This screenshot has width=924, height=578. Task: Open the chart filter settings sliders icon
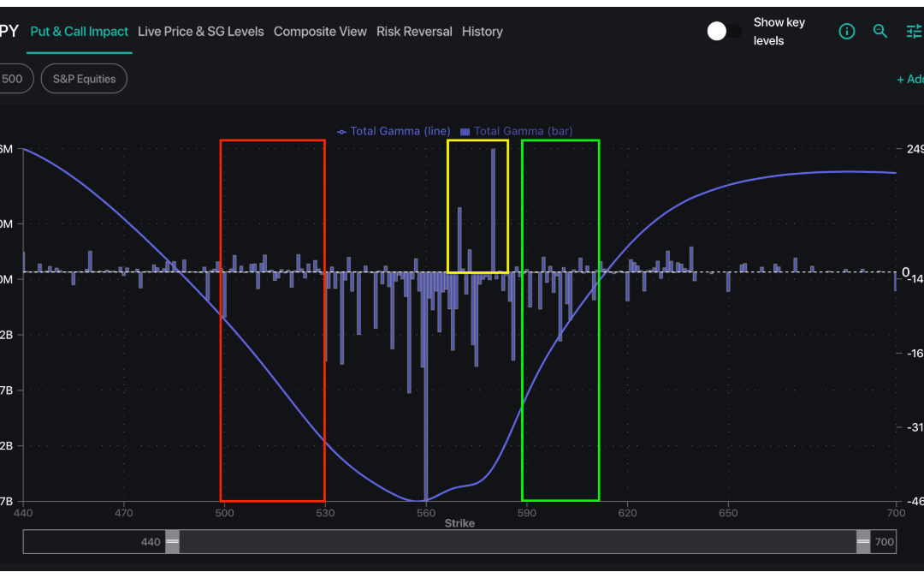914,31
